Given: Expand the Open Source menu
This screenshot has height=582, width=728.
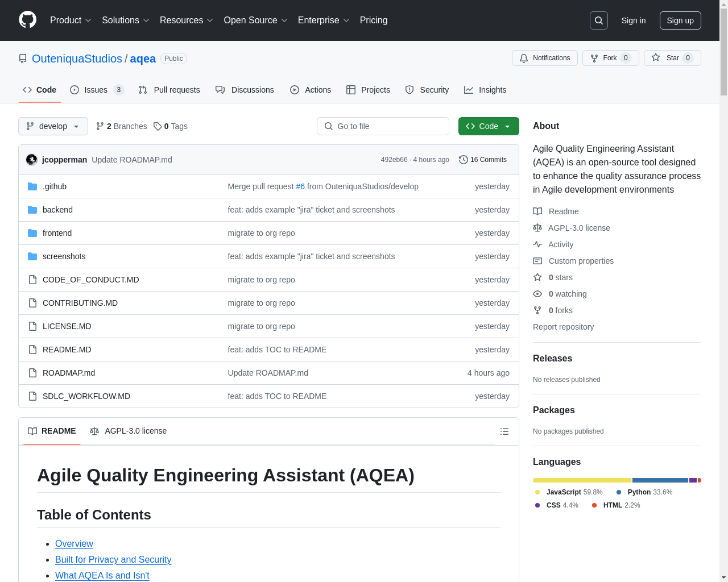Looking at the screenshot, I should [256, 20].
